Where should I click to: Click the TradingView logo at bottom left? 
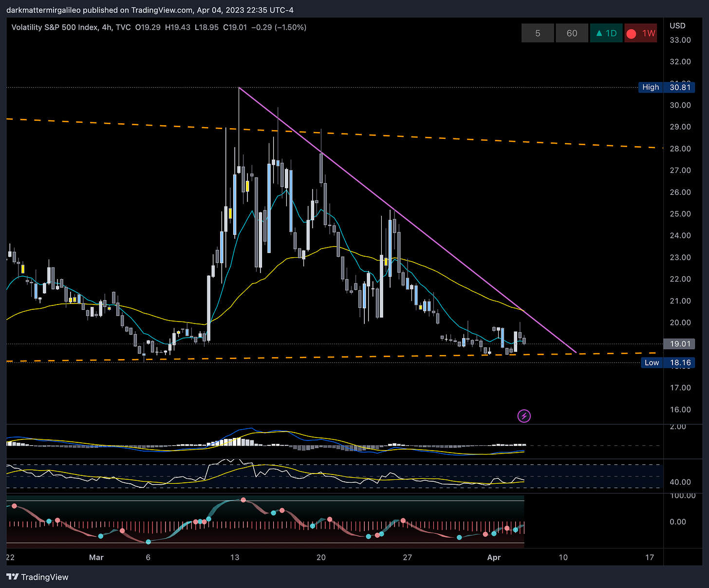[x=38, y=577]
